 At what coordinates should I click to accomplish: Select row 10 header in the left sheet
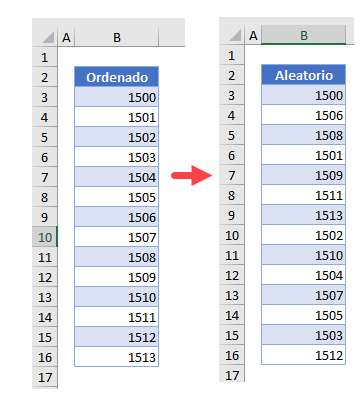pos(45,237)
